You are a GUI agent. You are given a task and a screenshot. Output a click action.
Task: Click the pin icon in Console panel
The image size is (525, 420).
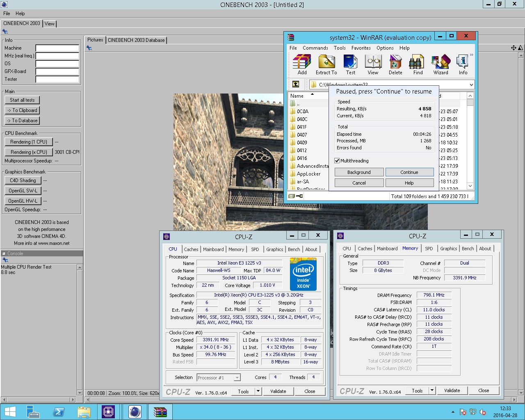[5, 260]
